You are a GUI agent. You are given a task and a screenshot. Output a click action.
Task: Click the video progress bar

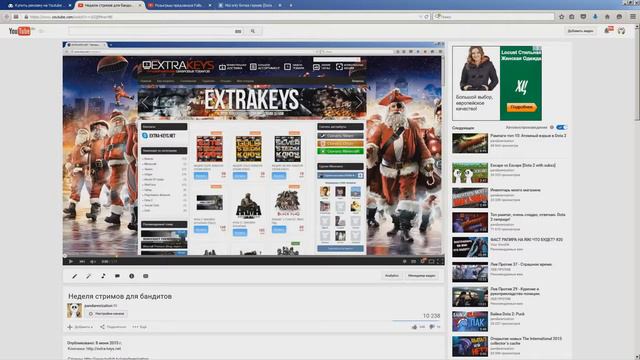coord(253,256)
